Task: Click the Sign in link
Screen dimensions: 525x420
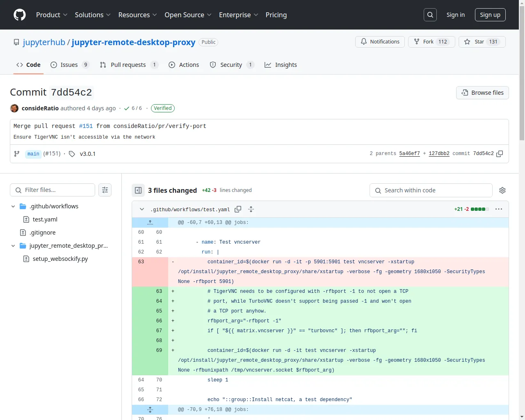Action: click(456, 15)
